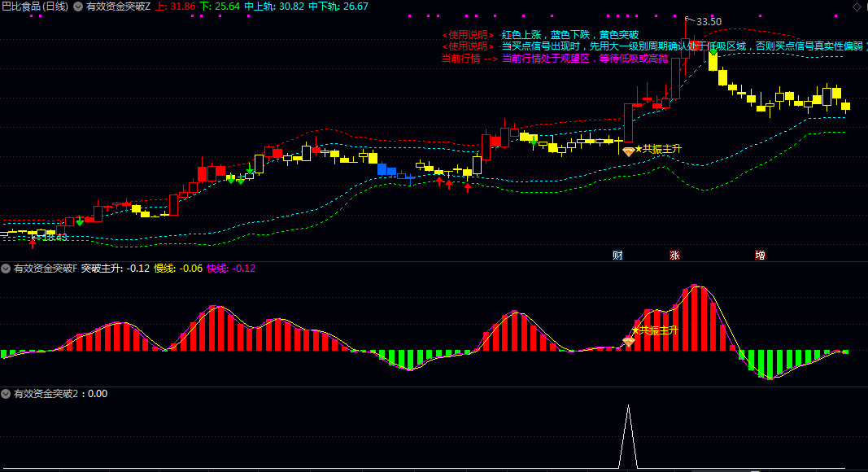Click the gem icon in the 有效资金突破F panel
Image resolution: width=868 pixels, height=472 pixels.
[x=628, y=342]
